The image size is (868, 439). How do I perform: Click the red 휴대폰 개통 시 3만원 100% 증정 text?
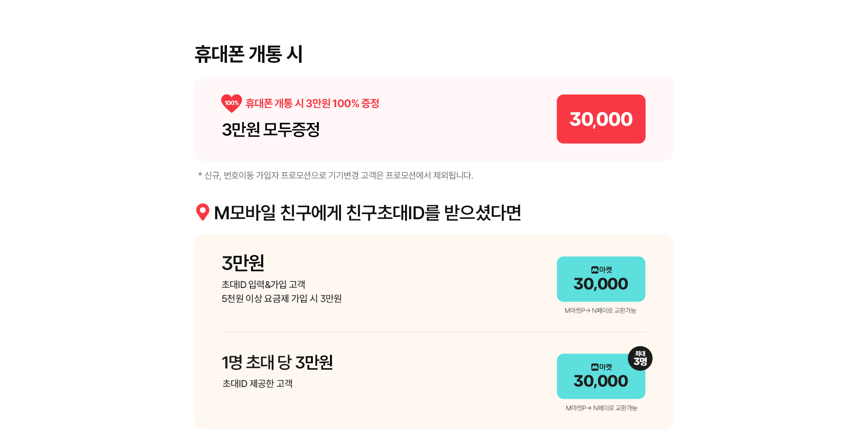point(312,104)
